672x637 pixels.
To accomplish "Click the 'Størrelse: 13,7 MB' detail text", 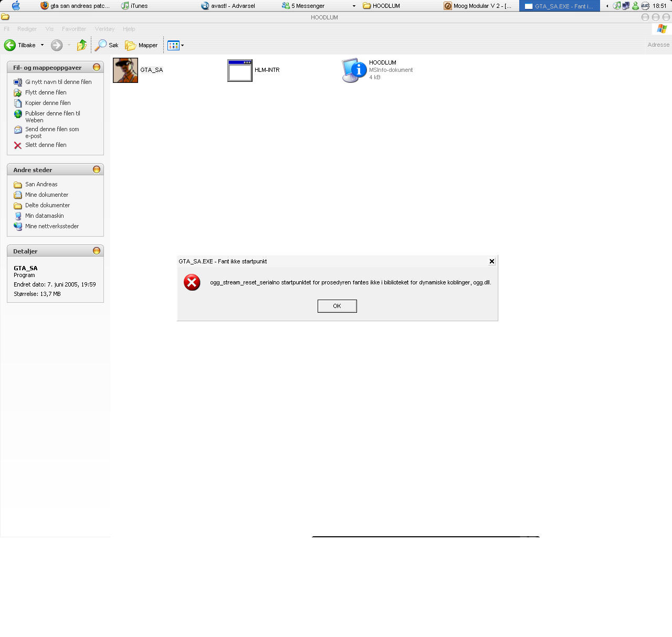I will click(37, 294).
